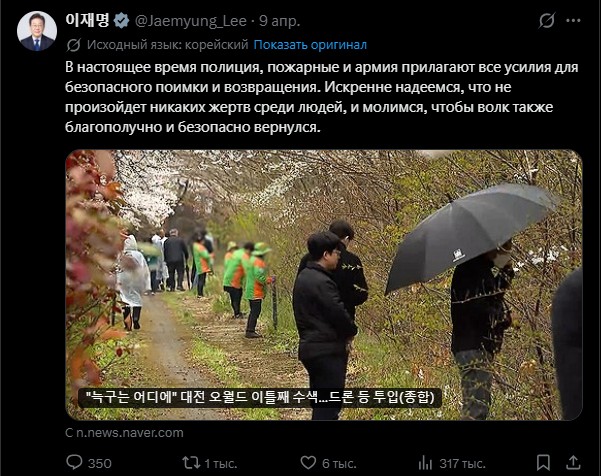Screen dimensions: 601x476
Task: Click the translation icon beside 'Исходный язык'
Action: click(74, 45)
